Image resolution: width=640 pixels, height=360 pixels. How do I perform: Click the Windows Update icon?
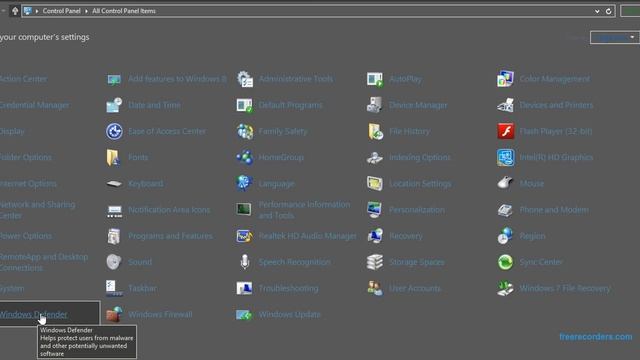click(244, 315)
